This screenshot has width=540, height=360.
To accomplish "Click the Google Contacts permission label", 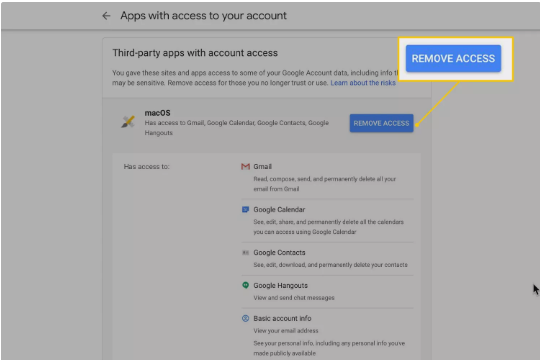I will click(x=279, y=253).
